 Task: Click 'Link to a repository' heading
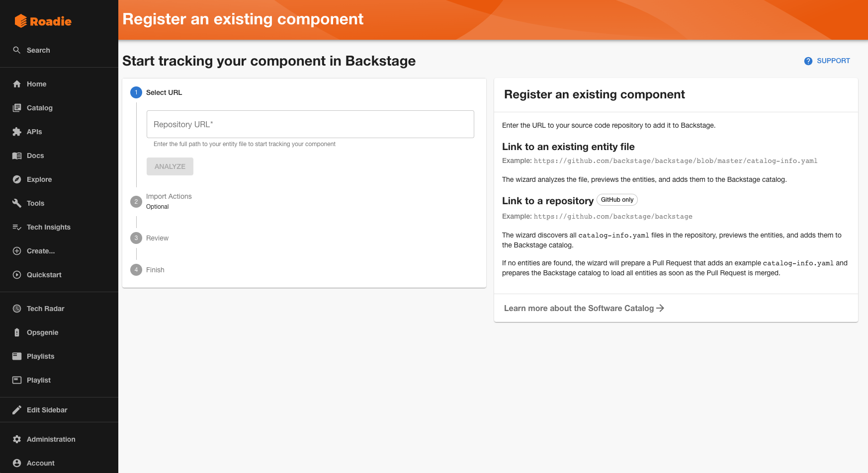[x=548, y=201]
